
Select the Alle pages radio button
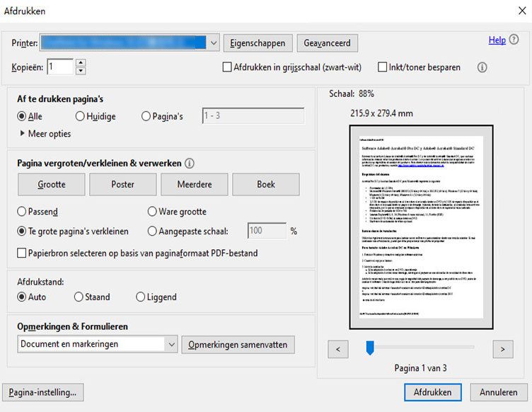coord(21,116)
